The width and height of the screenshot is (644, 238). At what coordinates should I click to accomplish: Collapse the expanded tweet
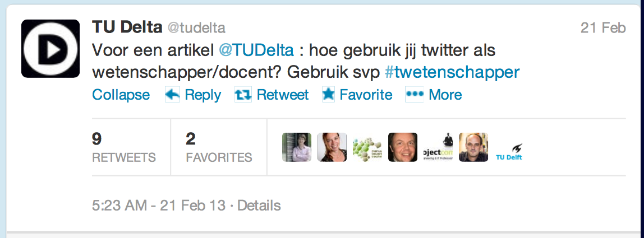[121, 95]
